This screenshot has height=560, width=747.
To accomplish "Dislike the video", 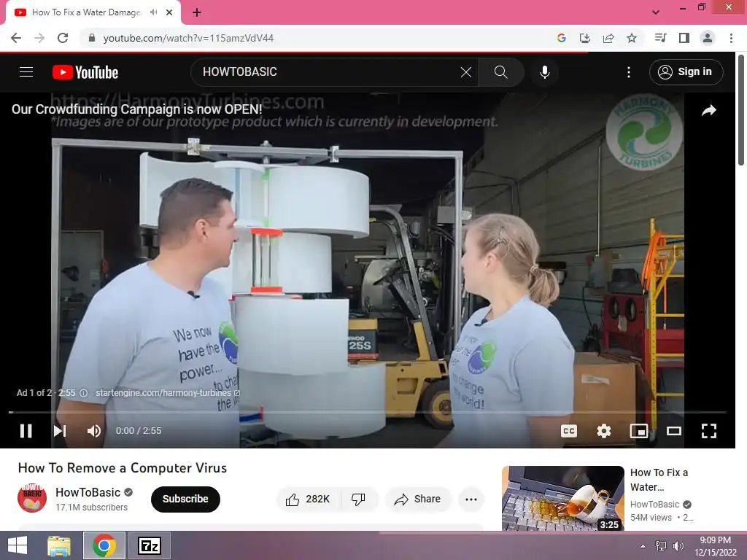I will tap(359, 499).
